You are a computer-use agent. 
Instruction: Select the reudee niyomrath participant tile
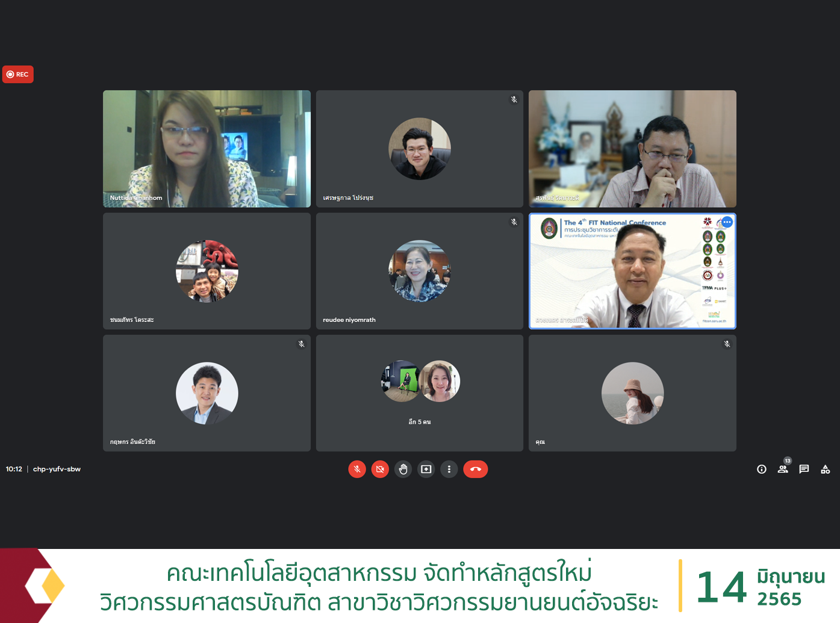point(420,271)
